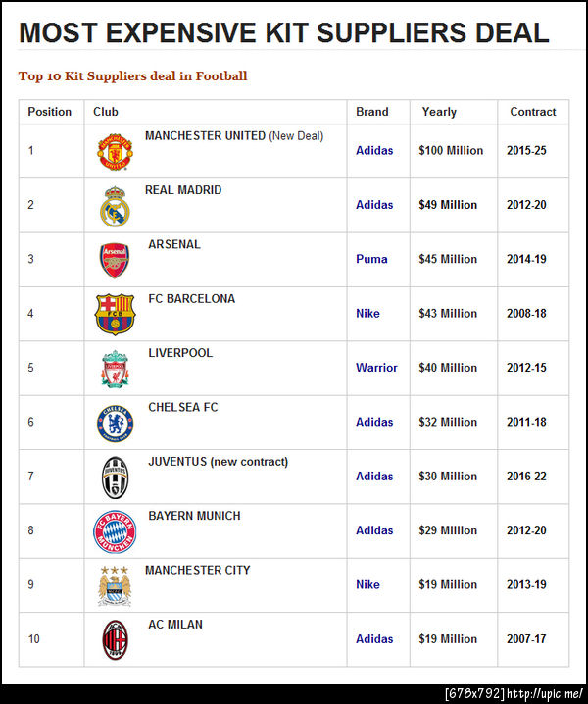Click the FC Barcelona club crest
This screenshot has height=704, width=588.
115,315
